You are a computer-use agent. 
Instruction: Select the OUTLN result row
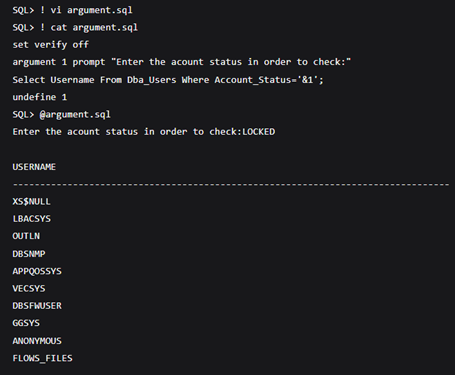point(26,236)
